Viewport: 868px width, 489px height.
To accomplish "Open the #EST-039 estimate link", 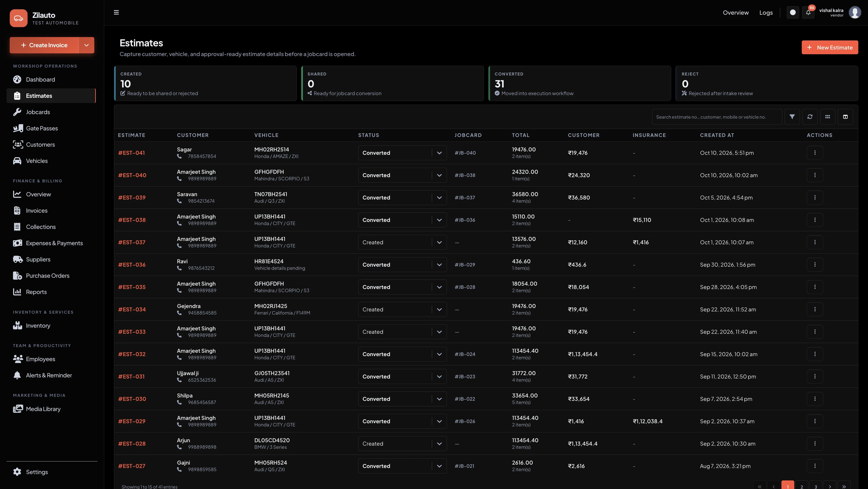I will click(x=132, y=197).
